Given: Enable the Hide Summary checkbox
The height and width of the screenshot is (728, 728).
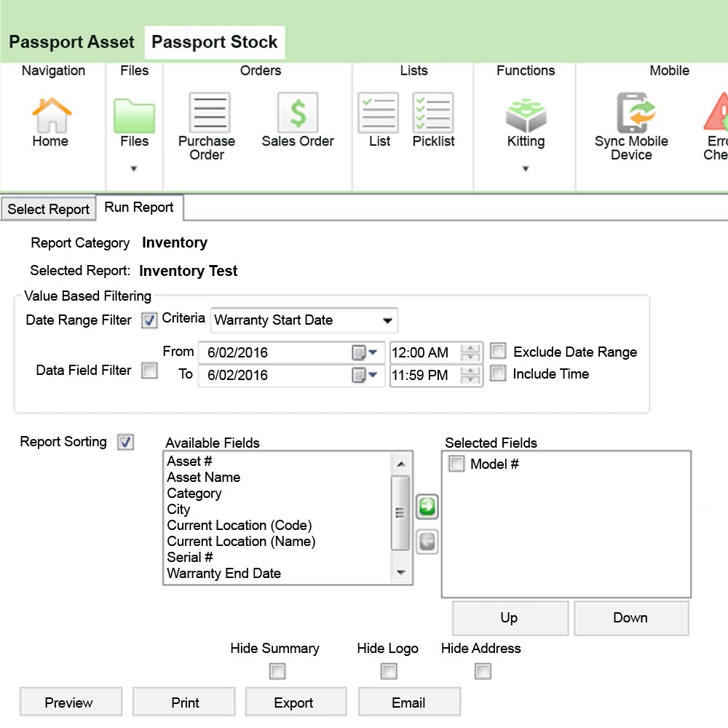Looking at the screenshot, I should [x=277, y=671].
